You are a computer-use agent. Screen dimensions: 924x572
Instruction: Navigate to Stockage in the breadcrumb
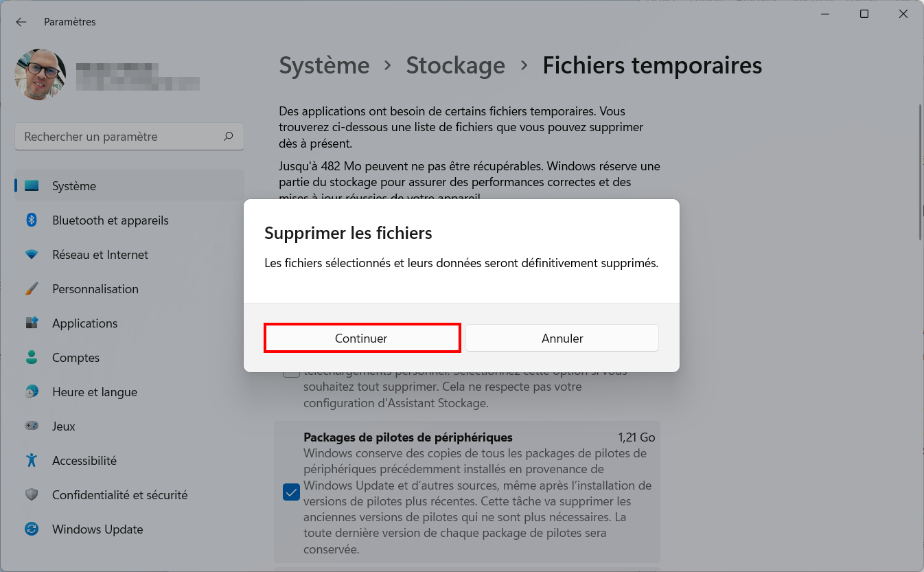[x=455, y=65]
